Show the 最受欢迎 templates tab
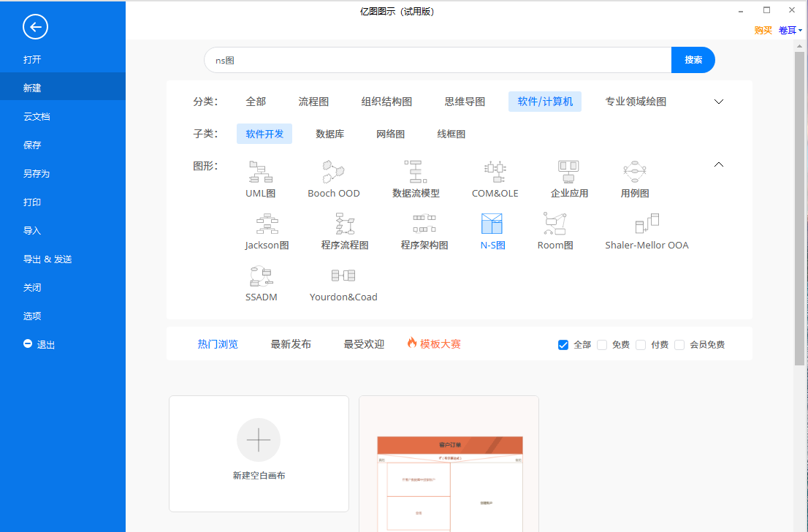 pos(364,344)
